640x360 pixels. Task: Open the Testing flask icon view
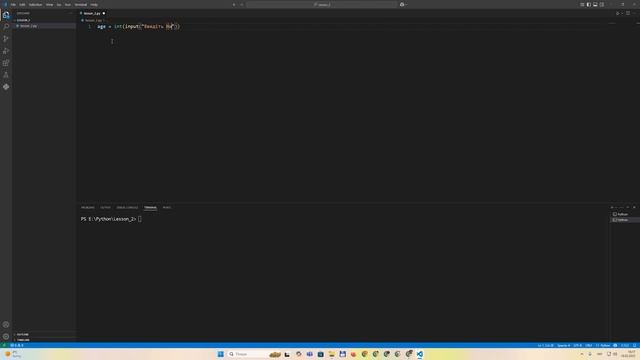tap(6, 75)
